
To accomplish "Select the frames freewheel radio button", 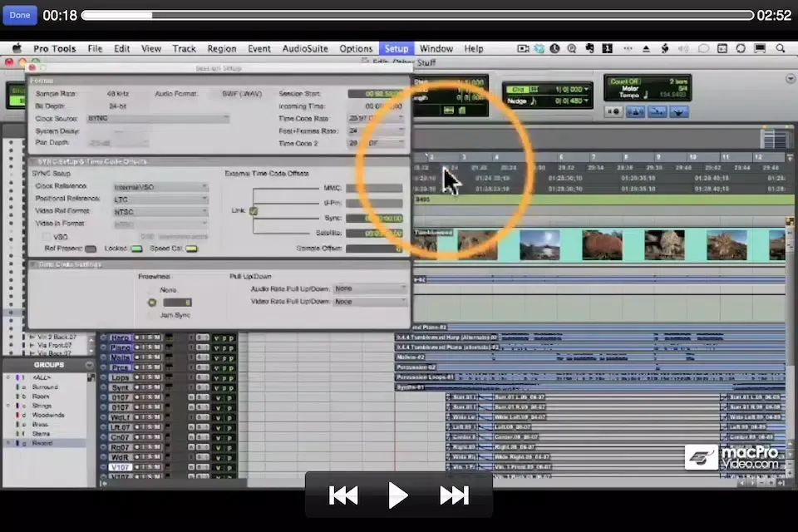I will (x=151, y=303).
